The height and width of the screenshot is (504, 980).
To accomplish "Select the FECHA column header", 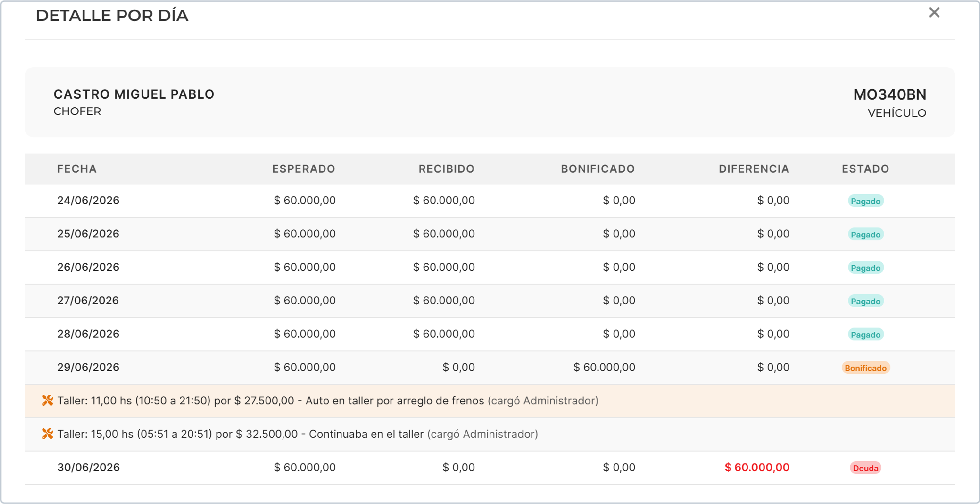I will click(x=77, y=169).
